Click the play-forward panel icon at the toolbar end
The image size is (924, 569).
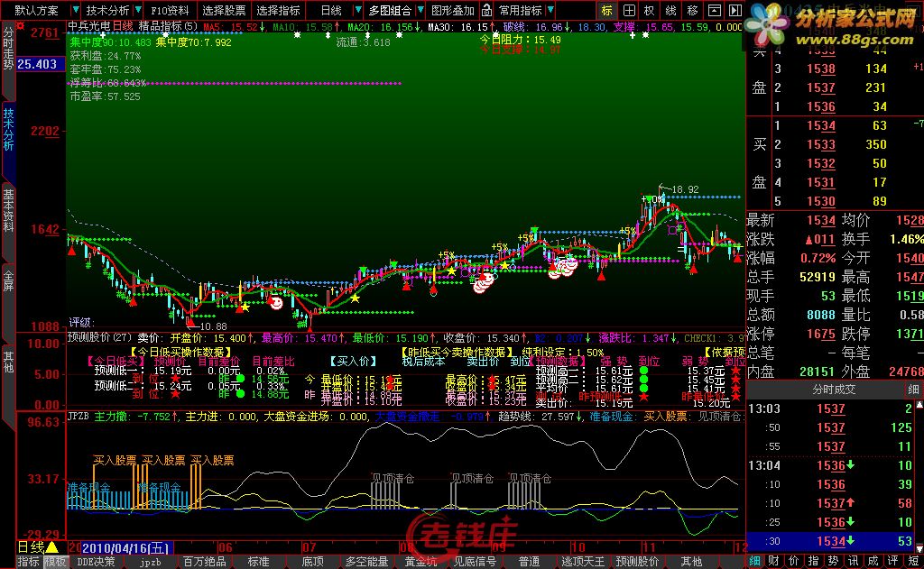(x=735, y=10)
